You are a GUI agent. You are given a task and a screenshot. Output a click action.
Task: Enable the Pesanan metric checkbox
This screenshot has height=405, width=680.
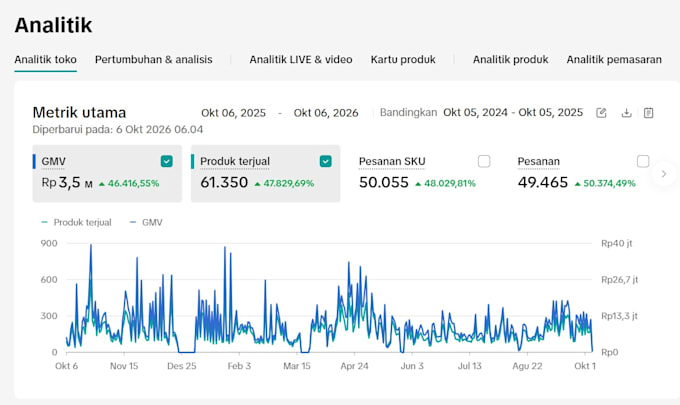(x=643, y=161)
